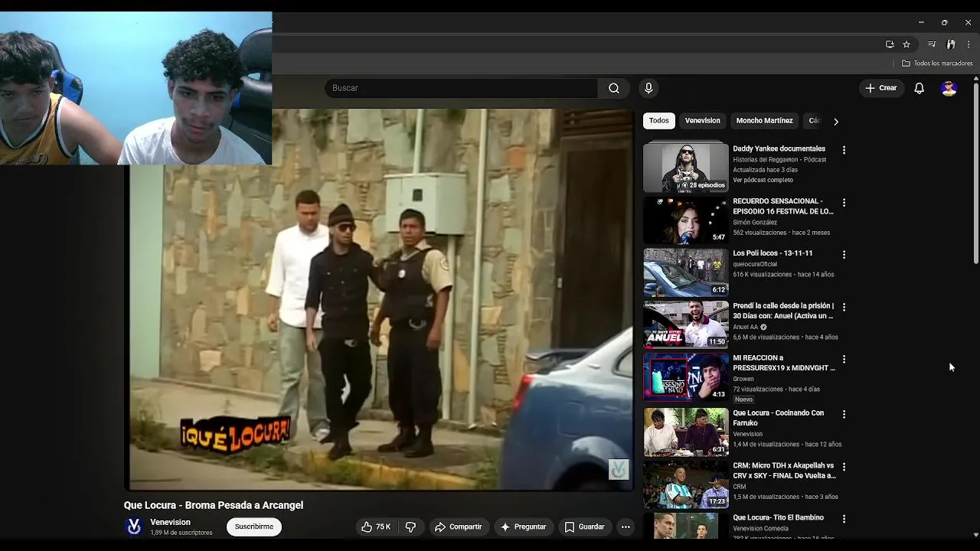Click the plus Crear button
The width and height of the screenshot is (980, 551).
click(x=881, y=88)
